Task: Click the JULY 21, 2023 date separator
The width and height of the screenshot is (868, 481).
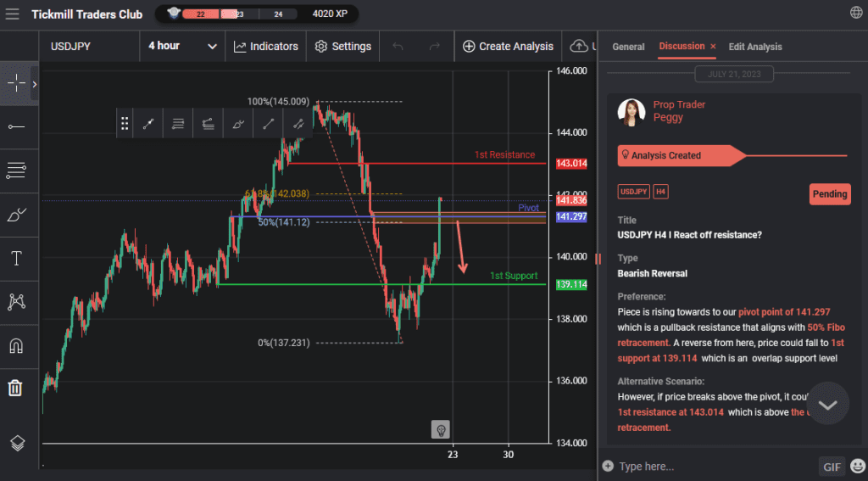Action: [734, 74]
